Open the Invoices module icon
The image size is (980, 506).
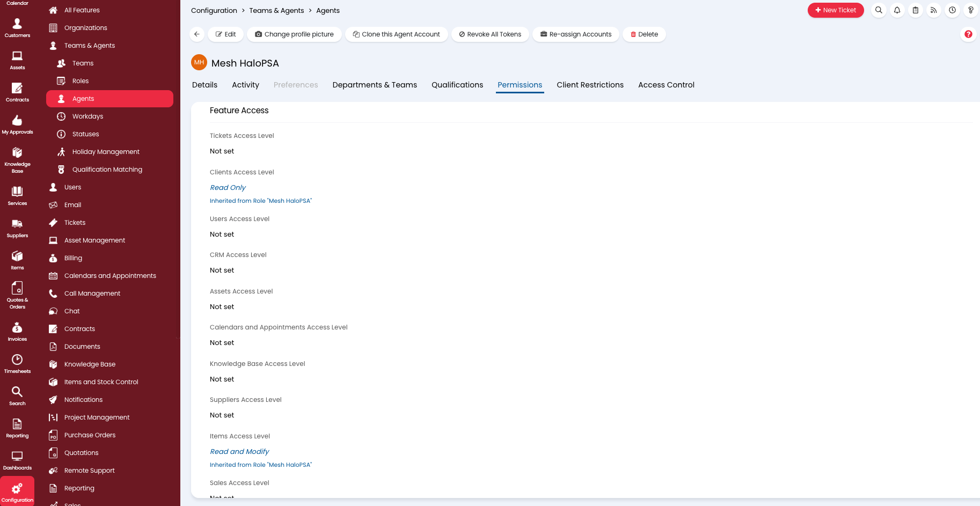(x=17, y=332)
